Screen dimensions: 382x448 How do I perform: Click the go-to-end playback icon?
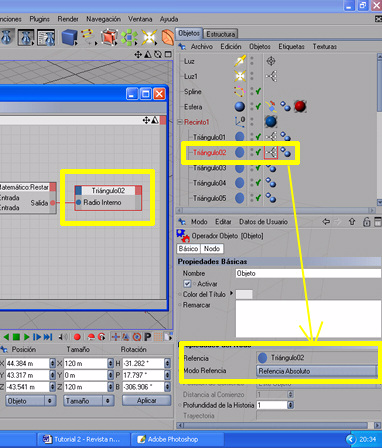[x=48, y=337]
